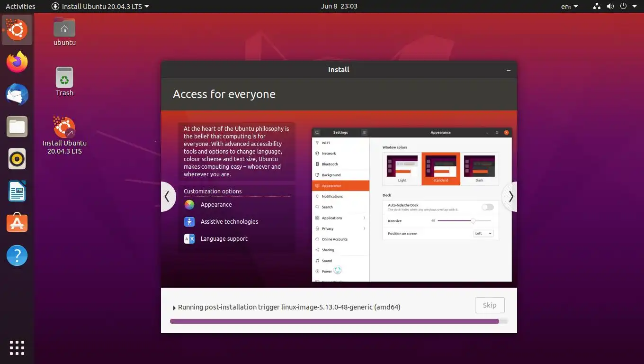Image resolution: width=644 pixels, height=364 pixels.
Task: Click the 'Running post-installation trigger' status text
Action: (x=289, y=307)
